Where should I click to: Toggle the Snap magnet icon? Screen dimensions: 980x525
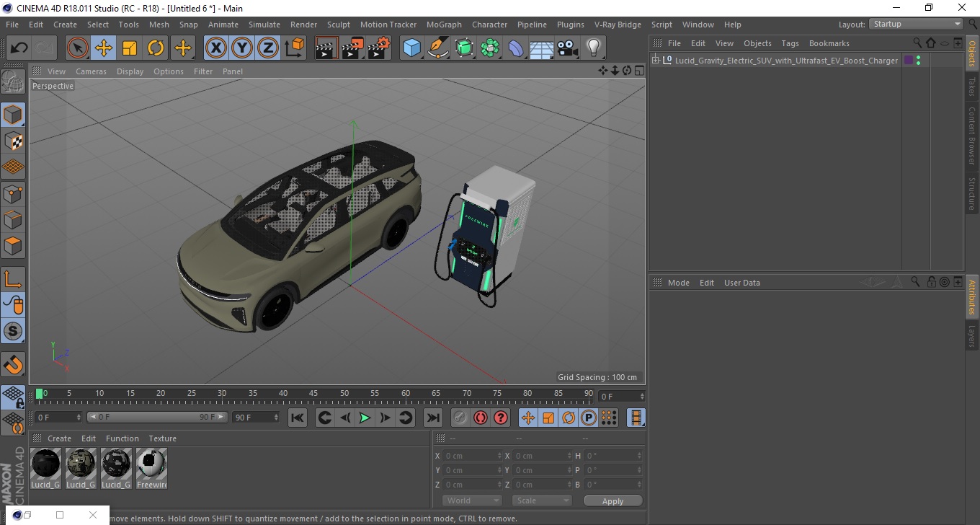(x=13, y=363)
